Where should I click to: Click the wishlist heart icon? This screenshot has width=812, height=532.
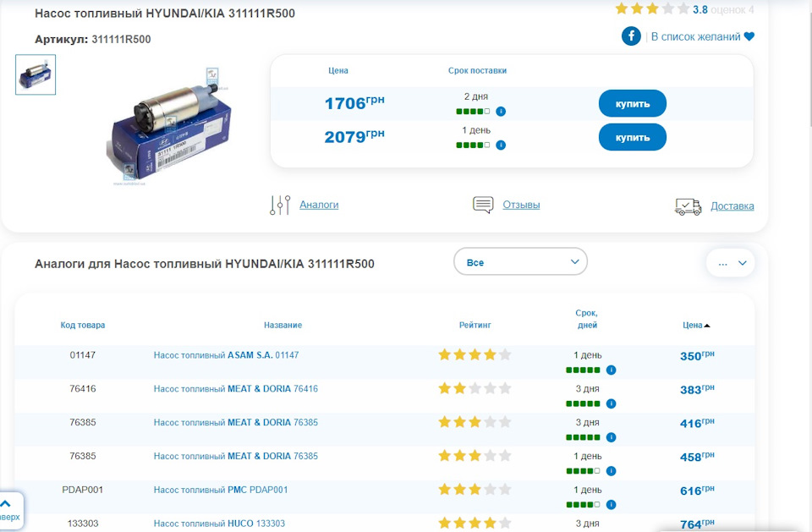[749, 36]
